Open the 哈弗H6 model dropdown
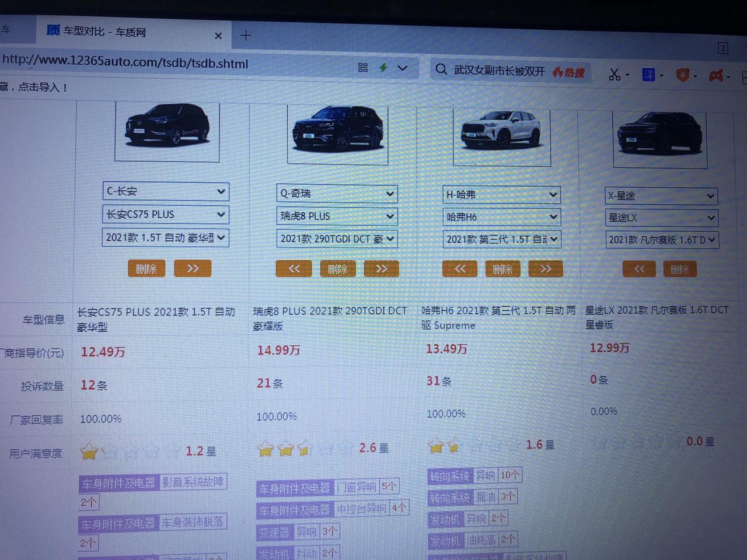 pyautogui.click(x=501, y=217)
